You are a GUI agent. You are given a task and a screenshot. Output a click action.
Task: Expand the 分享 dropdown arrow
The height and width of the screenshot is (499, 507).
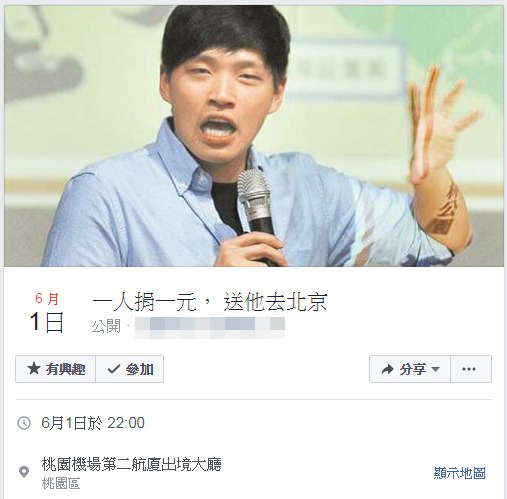[x=435, y=369]
